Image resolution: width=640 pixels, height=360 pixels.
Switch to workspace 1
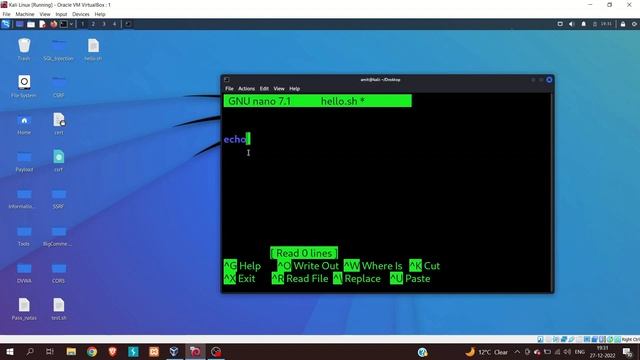click(x=82, y=24)
